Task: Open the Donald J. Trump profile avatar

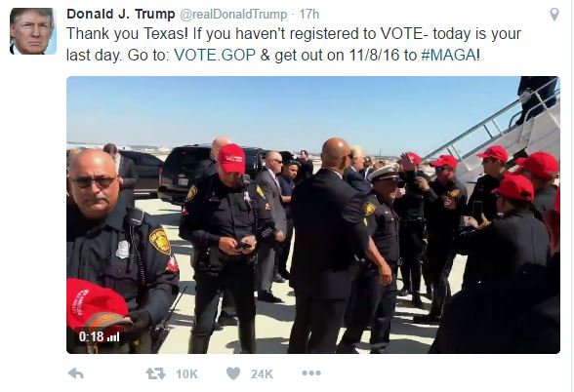Action: (33, 31)
